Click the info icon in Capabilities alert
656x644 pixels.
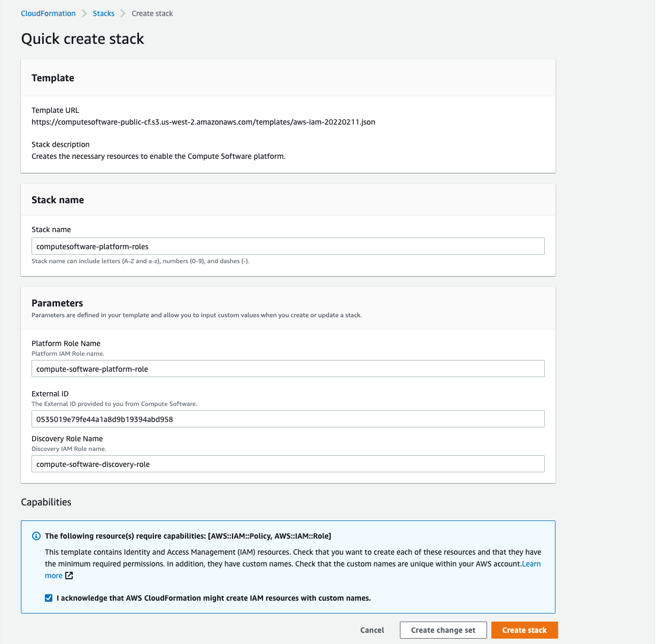coord(36,536)
